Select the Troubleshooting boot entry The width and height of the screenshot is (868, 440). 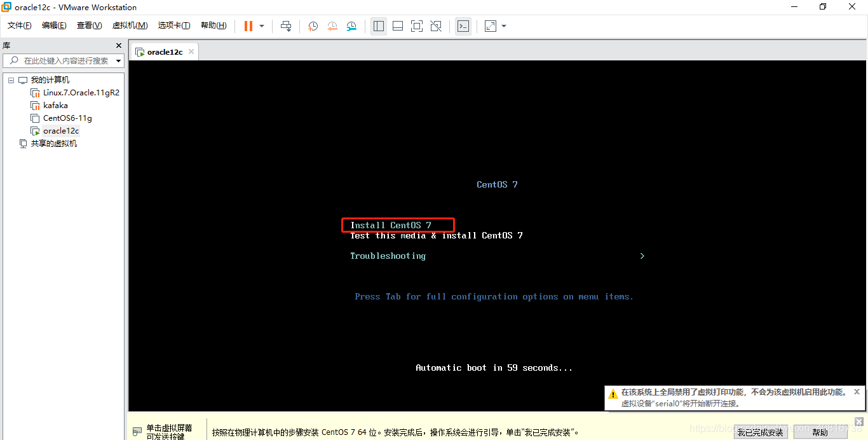tap(388, 256)
